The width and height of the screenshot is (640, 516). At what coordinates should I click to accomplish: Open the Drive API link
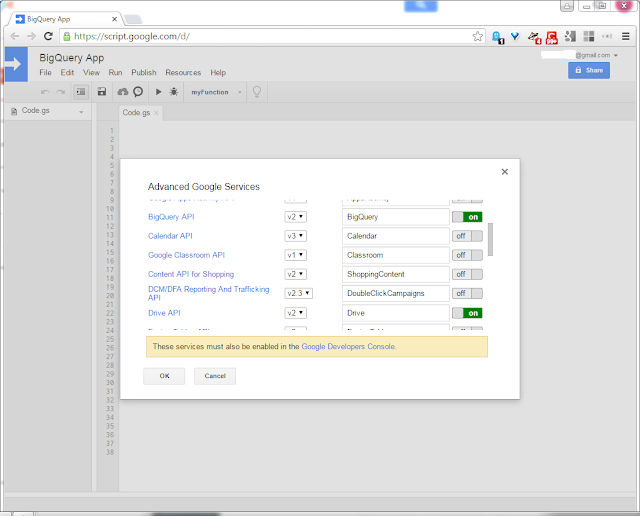164,313
